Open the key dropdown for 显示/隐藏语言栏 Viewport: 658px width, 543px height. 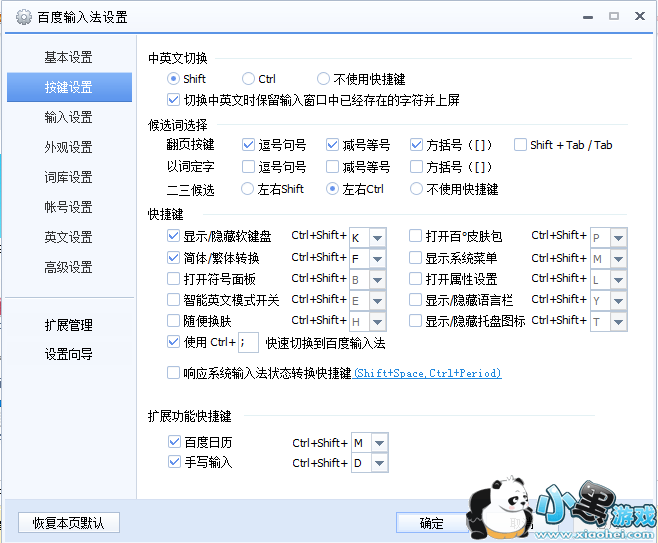618,301
